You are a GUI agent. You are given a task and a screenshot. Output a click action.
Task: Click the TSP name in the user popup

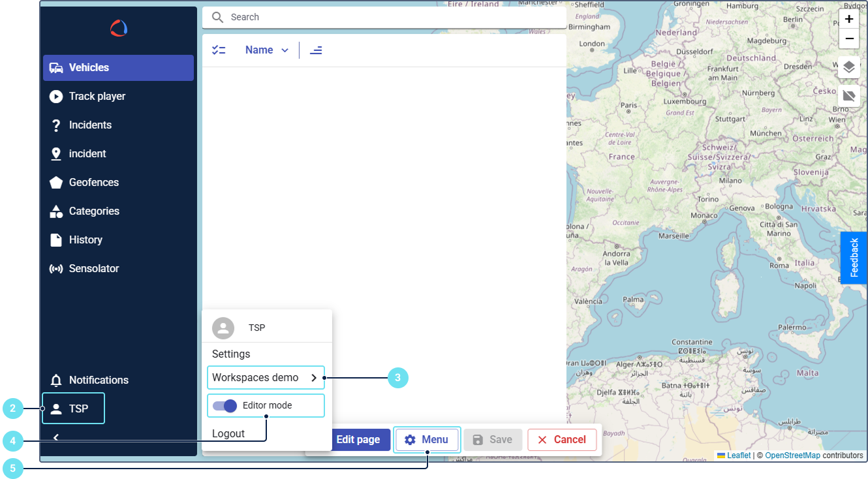[x=257, y=328]
